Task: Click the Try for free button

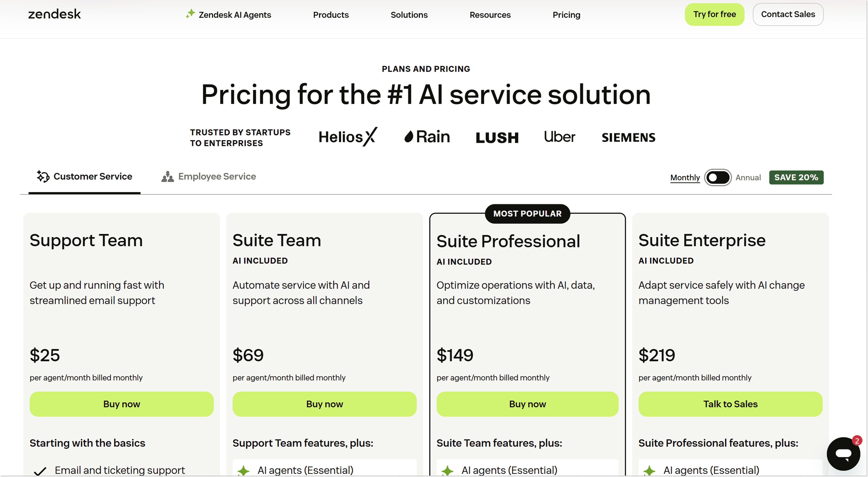Action: click(714, 14)
